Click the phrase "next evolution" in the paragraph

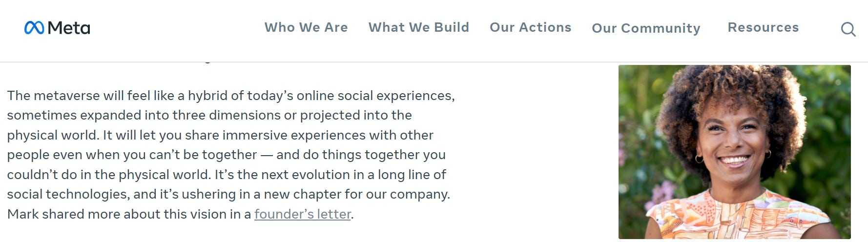tap(304, 175)
